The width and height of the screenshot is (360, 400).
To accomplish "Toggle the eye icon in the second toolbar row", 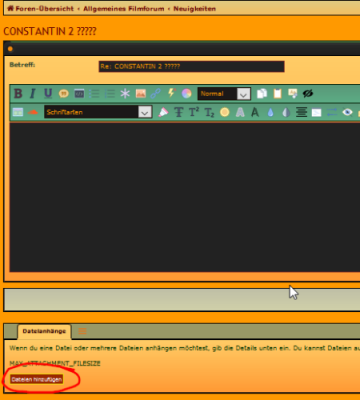I will [347, 112].
